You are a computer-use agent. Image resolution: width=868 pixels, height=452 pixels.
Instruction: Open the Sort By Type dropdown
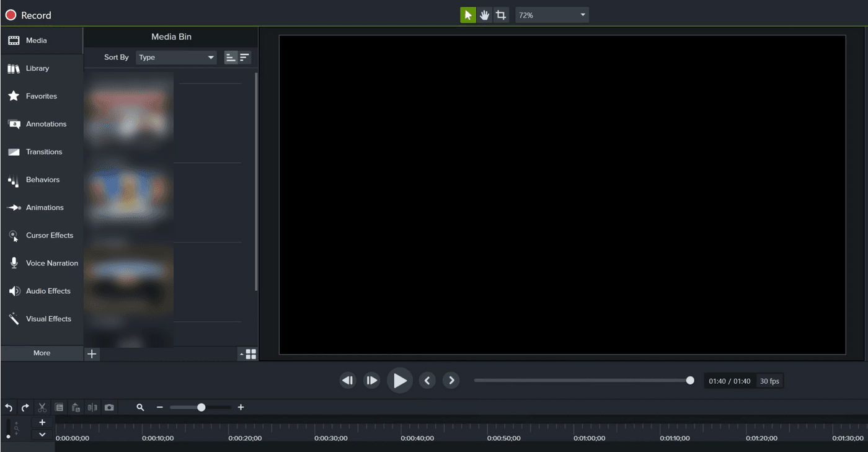(x=176, y=57)
